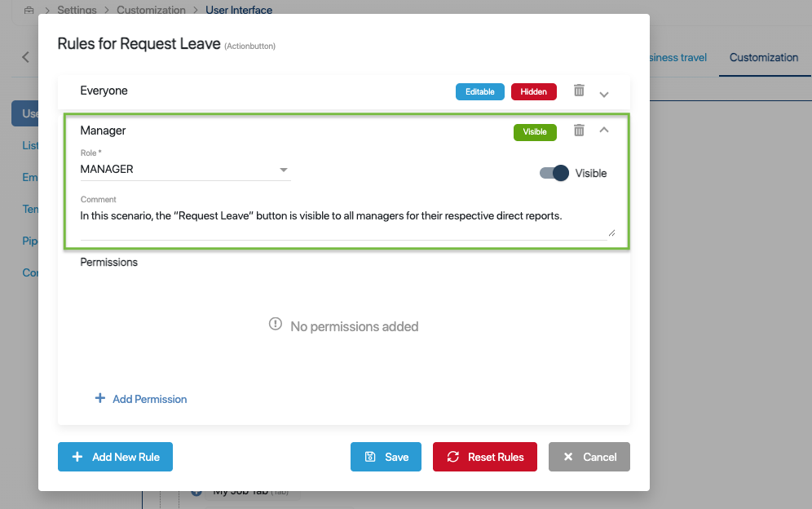Click the info icon beside No permissions added
Image resolution: width=812 pixels, height=509 pixels.
tap(276, 324)
